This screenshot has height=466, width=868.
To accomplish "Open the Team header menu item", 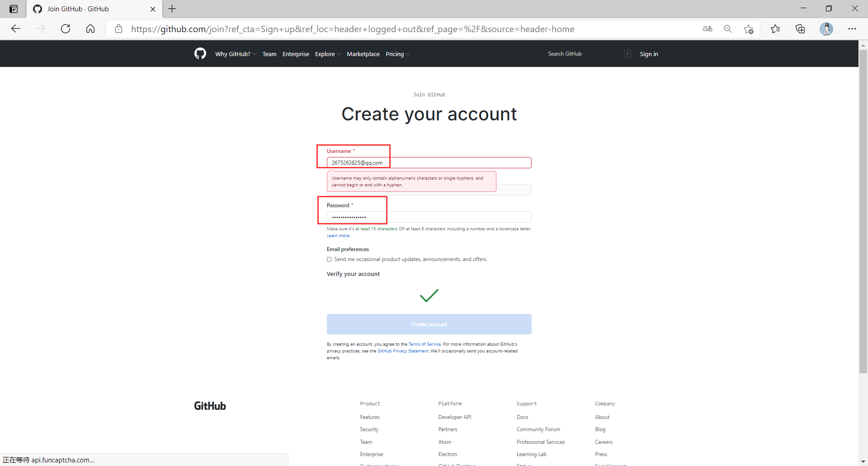I will click(x=269, y=54).
